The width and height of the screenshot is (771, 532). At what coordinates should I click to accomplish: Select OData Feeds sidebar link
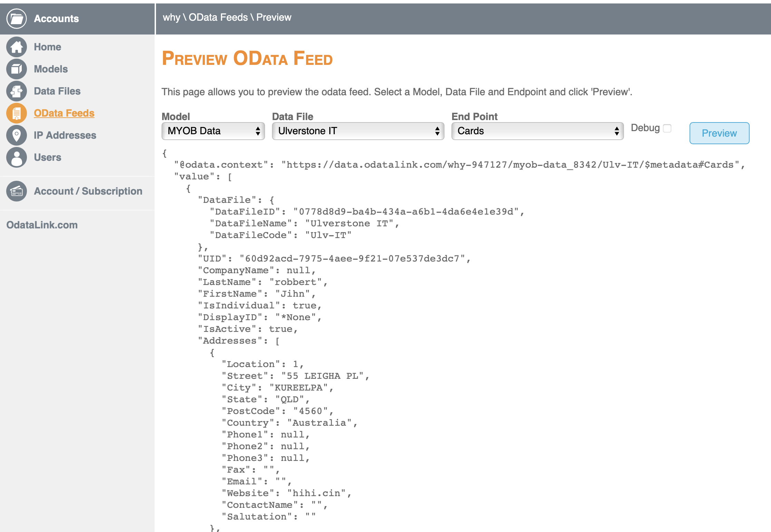click(x=64, y=113)
